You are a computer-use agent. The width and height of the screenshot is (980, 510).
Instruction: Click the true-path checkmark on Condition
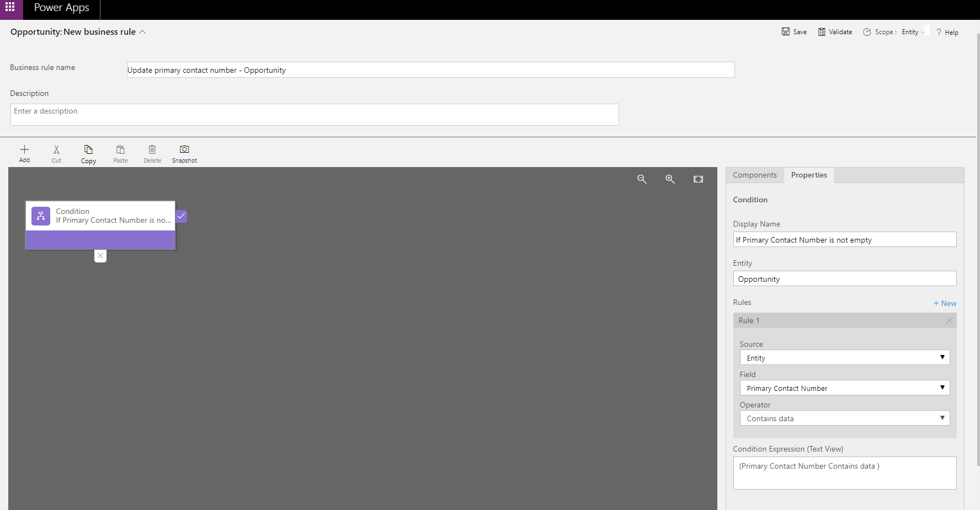(182, 216)
